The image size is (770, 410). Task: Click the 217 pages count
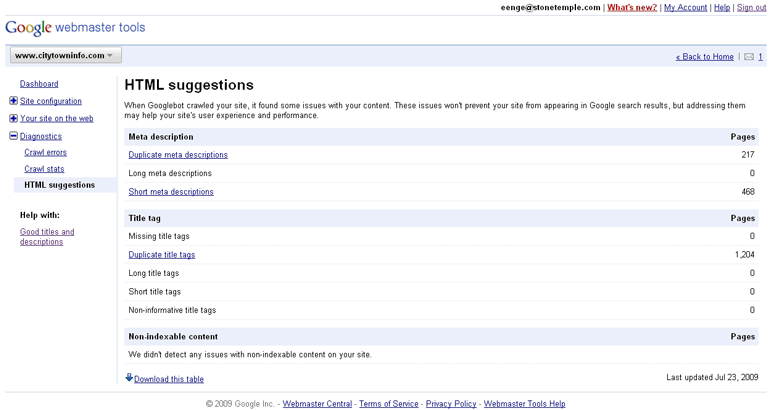(x=748, y=155)
